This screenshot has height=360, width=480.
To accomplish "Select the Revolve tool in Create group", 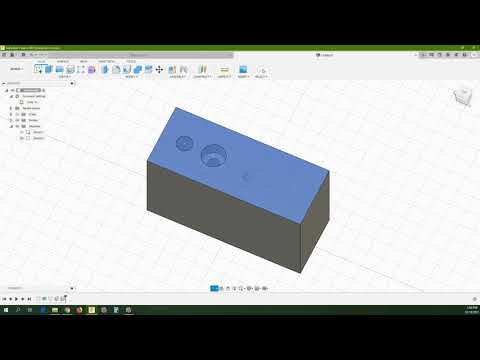I will pos(59,69).
